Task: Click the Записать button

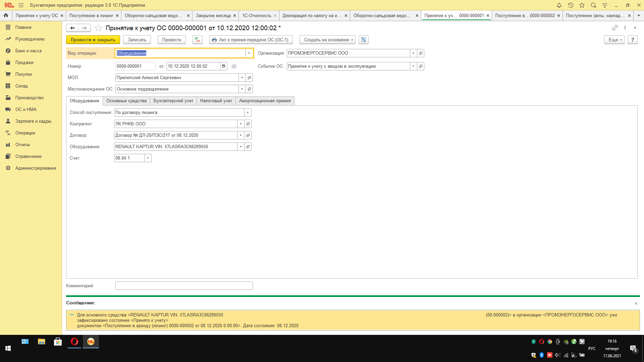Action: tap(137, 40)
